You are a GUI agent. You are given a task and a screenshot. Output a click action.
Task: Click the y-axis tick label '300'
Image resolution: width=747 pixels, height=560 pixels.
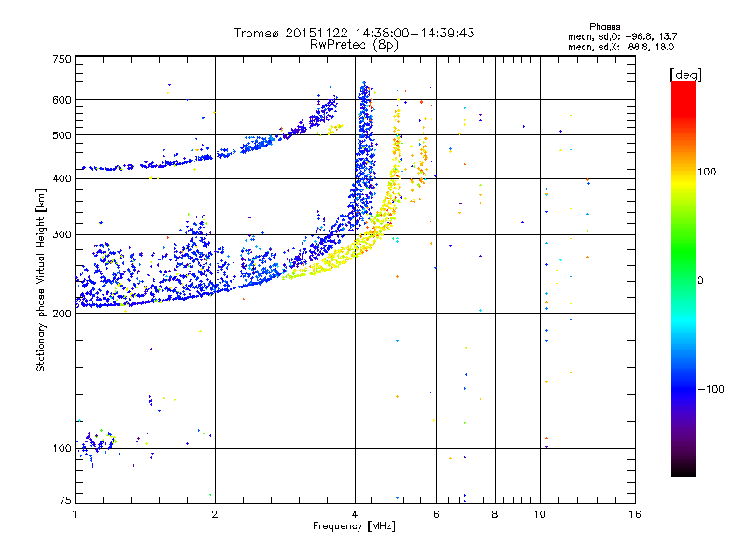(x=62, y=234)
